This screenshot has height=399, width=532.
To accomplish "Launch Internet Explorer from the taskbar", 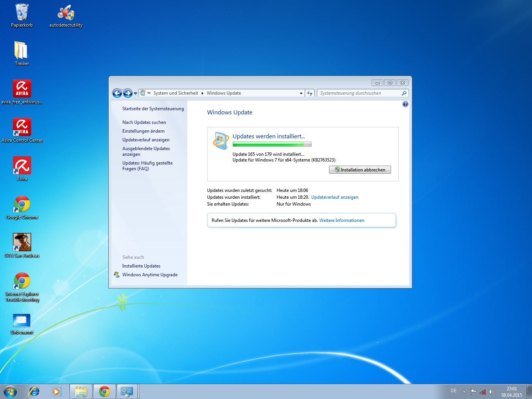I will [x=34, y=391].
